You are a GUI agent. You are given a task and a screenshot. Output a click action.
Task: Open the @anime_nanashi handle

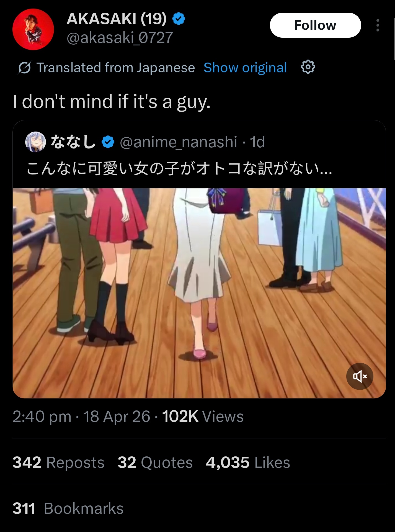[x=178, y=142]
